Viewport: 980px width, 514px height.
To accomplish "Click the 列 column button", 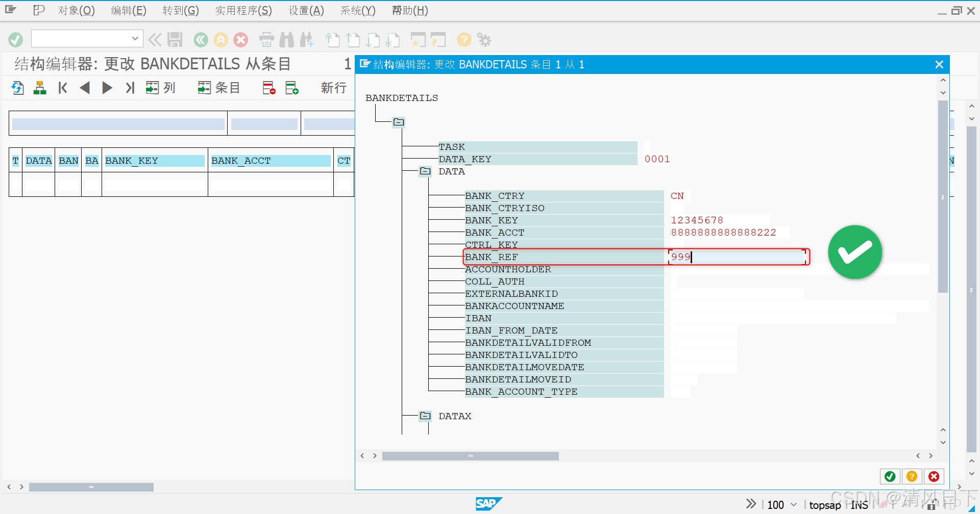I will 161,88.
